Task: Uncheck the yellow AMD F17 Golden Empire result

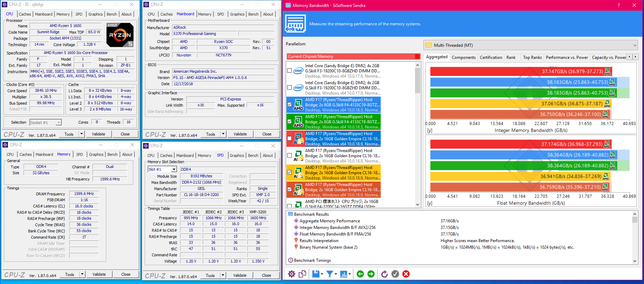Action: click(x=289, y=172)
